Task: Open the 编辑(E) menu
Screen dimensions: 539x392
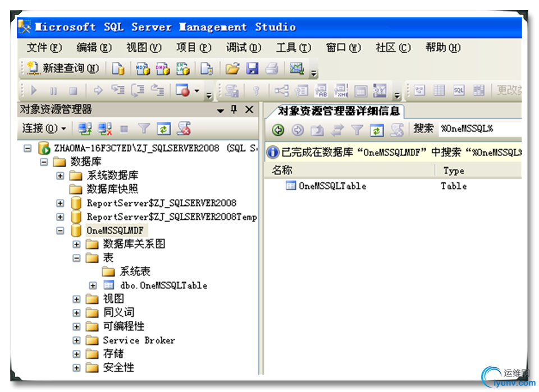Action: 94,47
